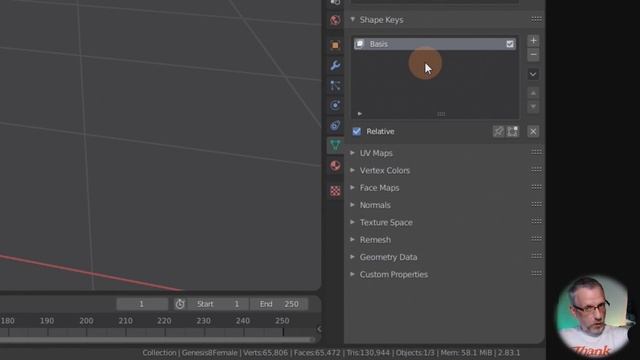Open the Object Data mesh properties tab
Screen dimensions: 640x360
[x=335, y=145]
